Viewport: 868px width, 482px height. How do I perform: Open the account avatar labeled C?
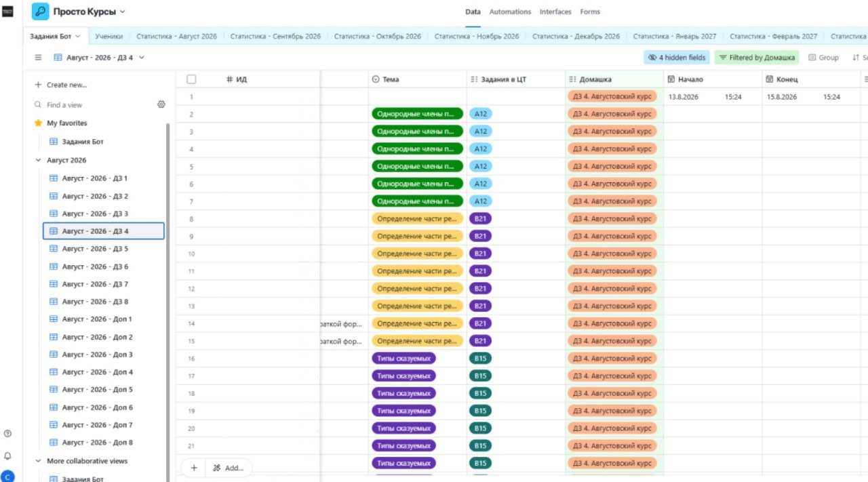(7, 477)
